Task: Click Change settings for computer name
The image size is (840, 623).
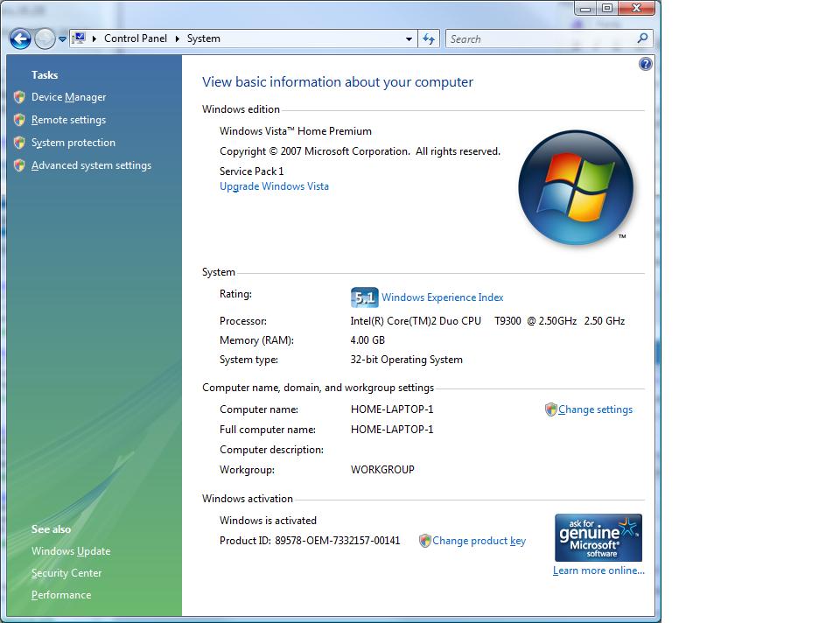Action: pyautogui.click(x=595, y=409)
